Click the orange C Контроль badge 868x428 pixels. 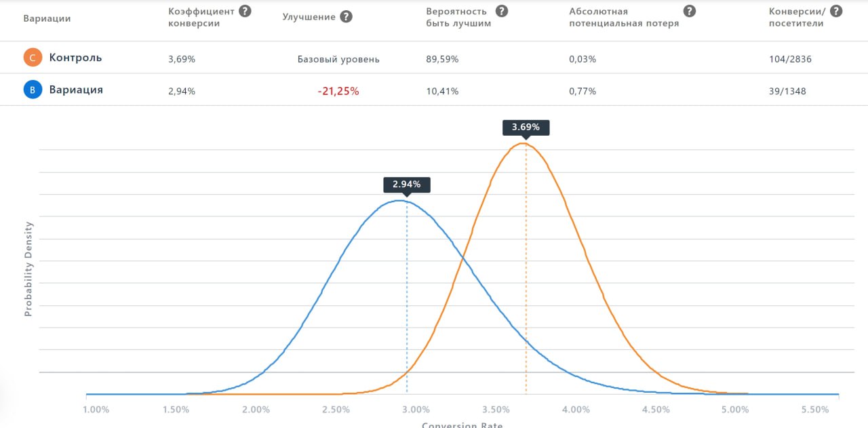33,58
